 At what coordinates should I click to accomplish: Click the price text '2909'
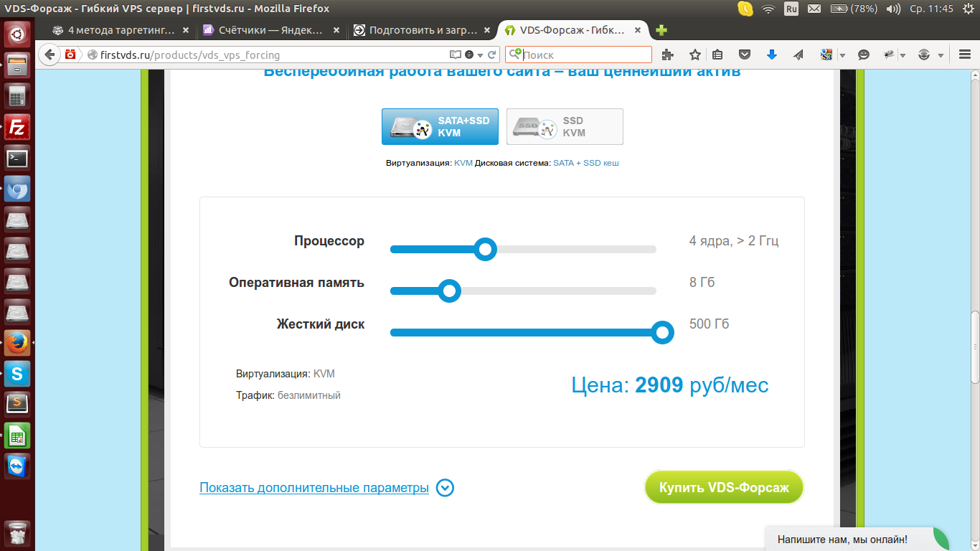tap(659, 385)
